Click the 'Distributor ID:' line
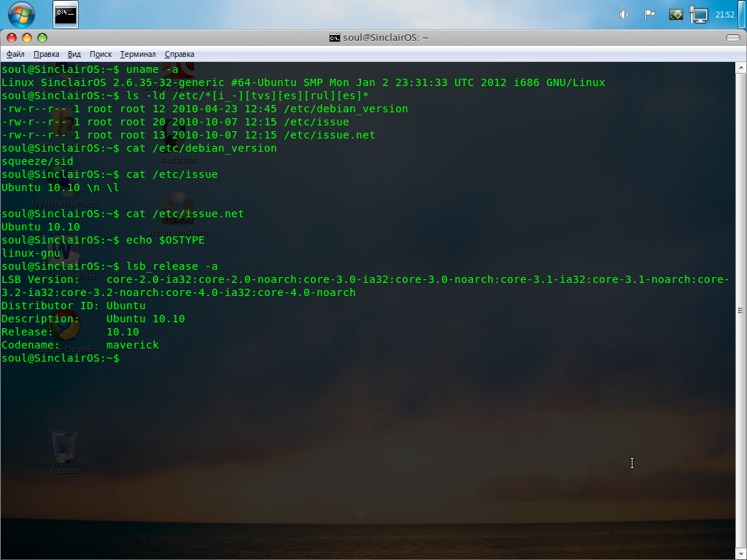The width and height of the screenshot is (747, 560). pos(74,306)
